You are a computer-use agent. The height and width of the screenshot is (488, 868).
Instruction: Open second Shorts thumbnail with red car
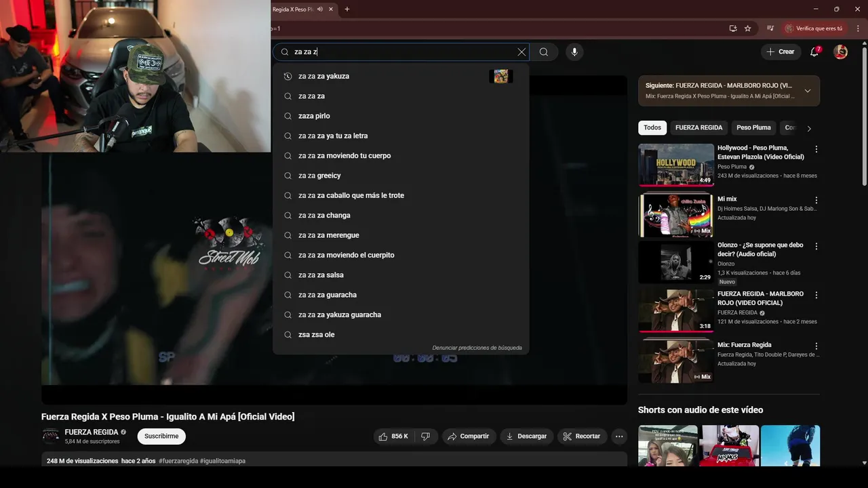click(x=730, y=446)
